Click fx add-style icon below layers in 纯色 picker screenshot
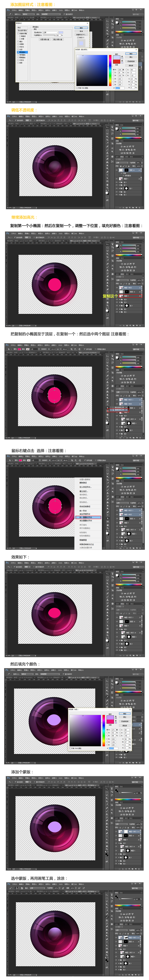Viewport: 149px width, 980px height. tap(123, 763)
